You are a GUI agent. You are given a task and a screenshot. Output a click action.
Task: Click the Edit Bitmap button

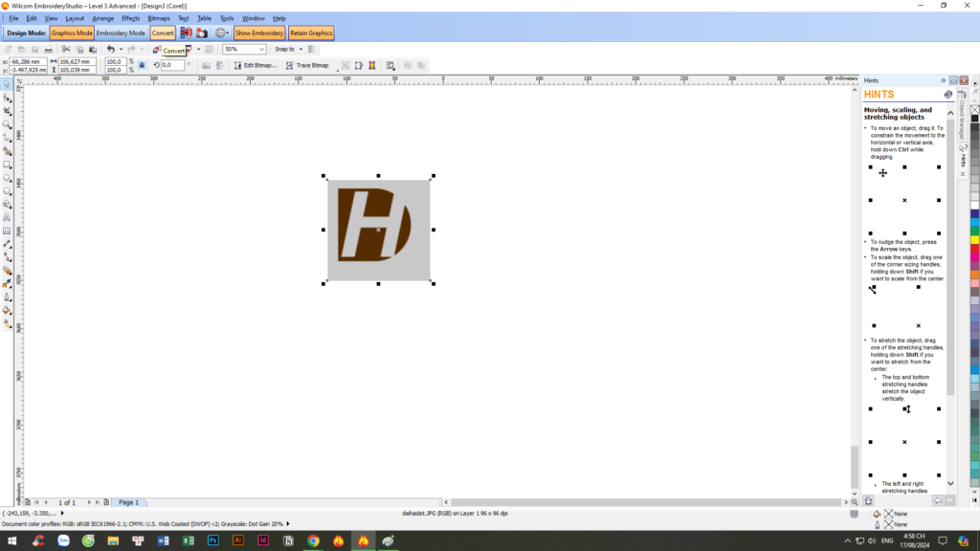(255, 66)
